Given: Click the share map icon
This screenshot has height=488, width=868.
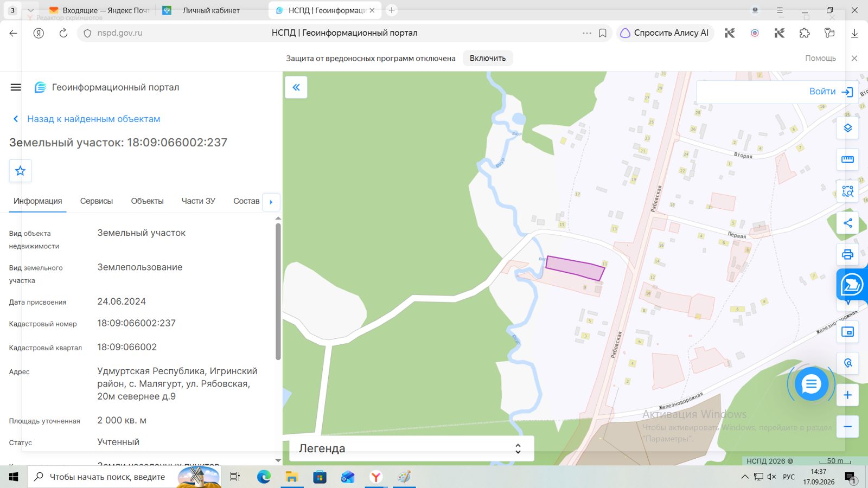Looking at the screenshot, I should coord(847,223).
